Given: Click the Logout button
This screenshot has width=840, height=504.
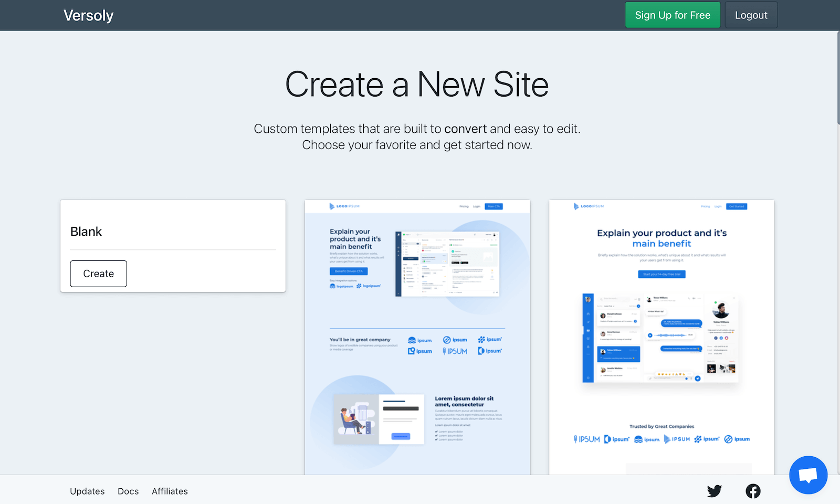Looking at the screenshot, I should pyautogui.click(x=751, y=15).
